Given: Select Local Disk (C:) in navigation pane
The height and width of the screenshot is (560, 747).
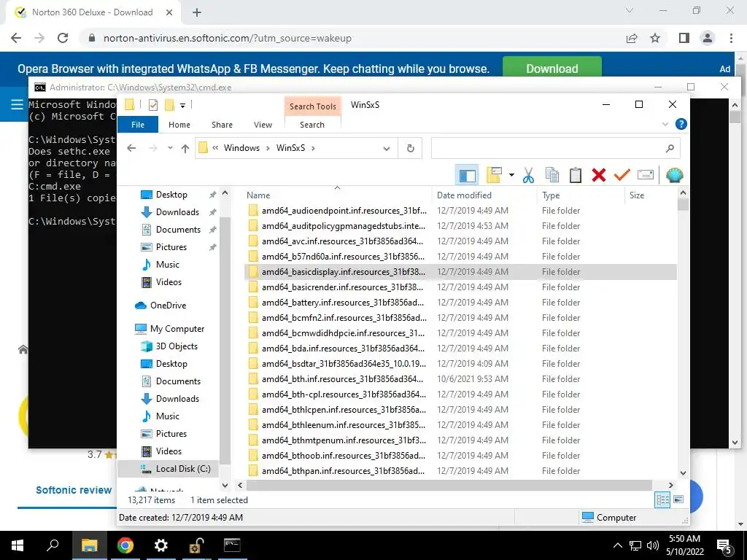Looking at the screenshot, I should pyautogui.click(x=183, y=469).
